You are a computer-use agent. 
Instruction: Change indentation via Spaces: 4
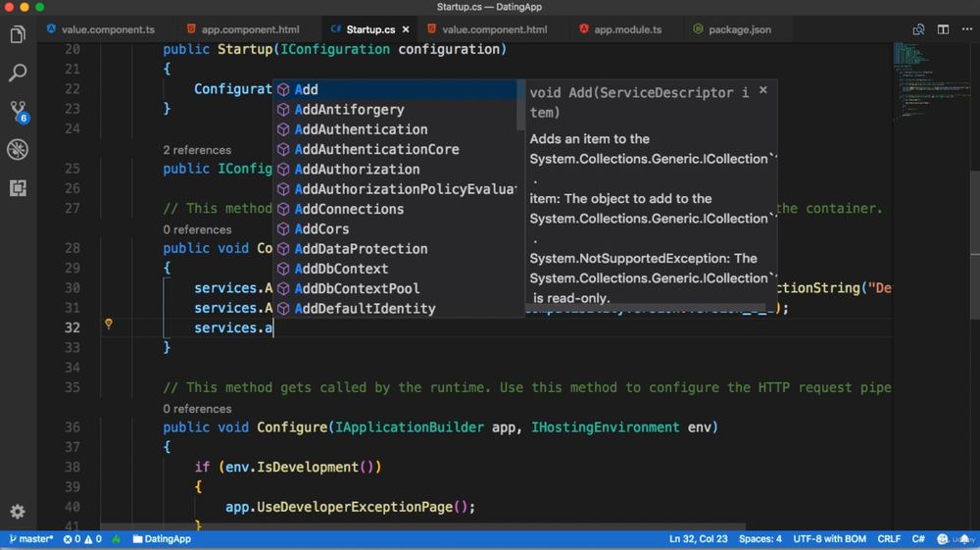(760, 539)
